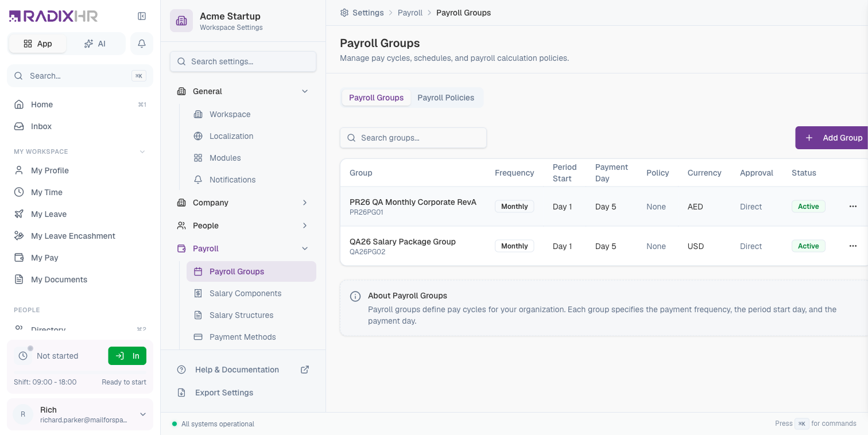Select the Payroll Policies tab
Screen dimensions: 868x435
[446, 98]
